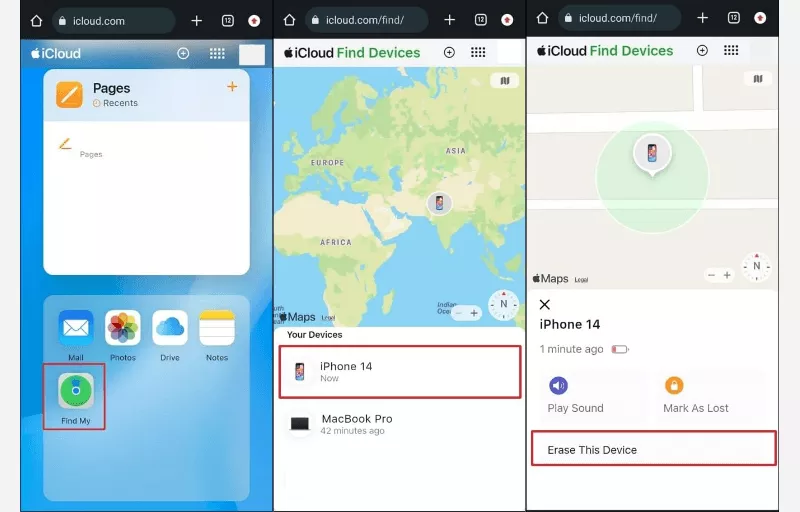The width and height of the screenshot is (800, 512).
Task: Open the iCloud Drive app icon
Action: tap(170, 328)
